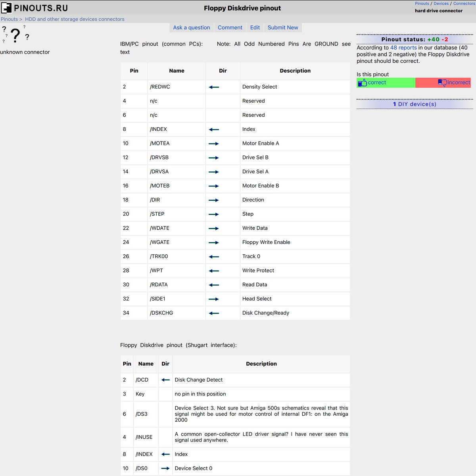Switch to the Edit tab
476x476 pixels.
255,27
